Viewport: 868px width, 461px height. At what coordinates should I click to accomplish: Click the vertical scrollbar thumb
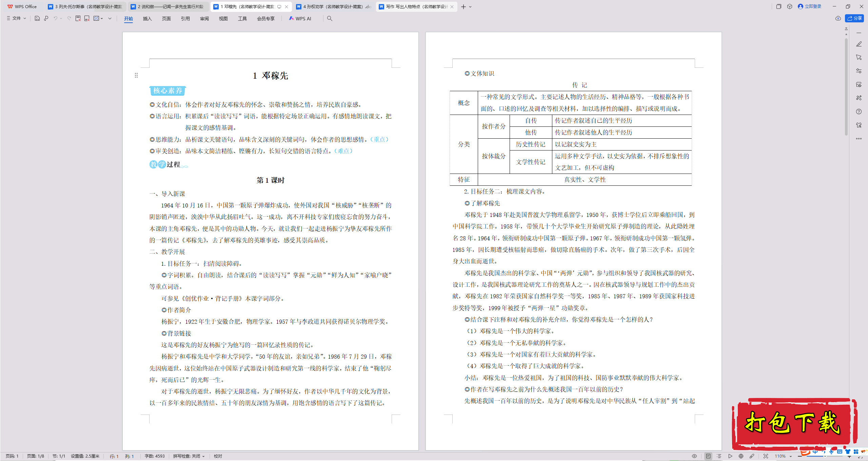coord(846,87)
